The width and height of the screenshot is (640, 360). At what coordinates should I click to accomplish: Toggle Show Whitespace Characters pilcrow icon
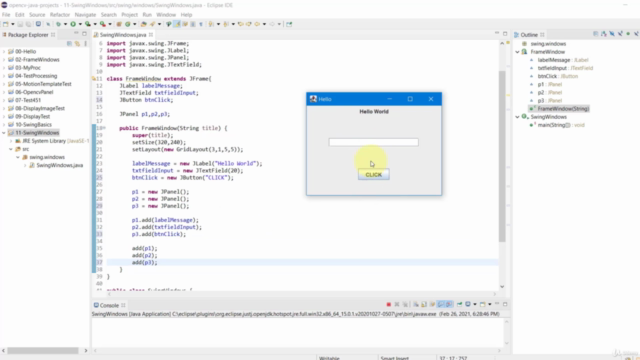click(201, 24)
